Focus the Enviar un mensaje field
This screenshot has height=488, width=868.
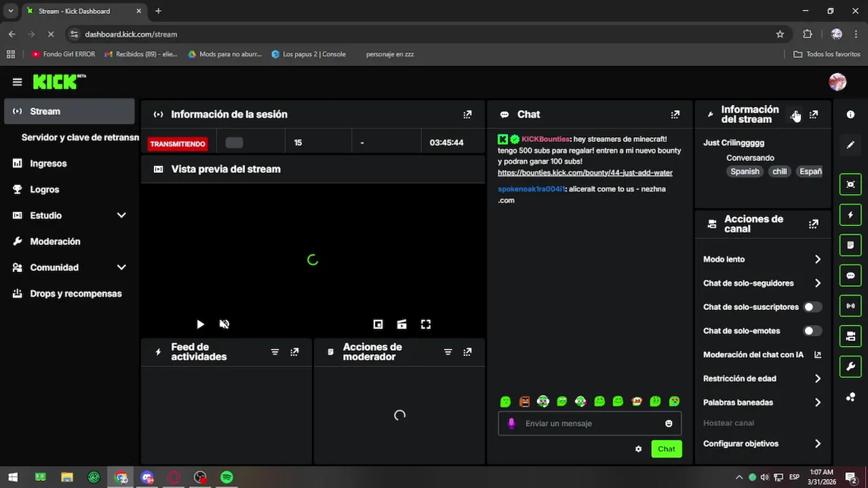(x=589, y=424)
